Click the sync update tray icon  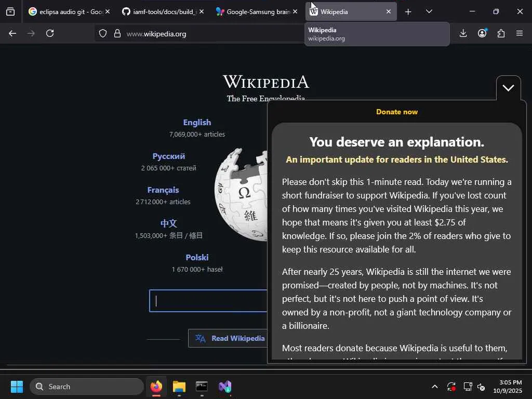(451, 387)
